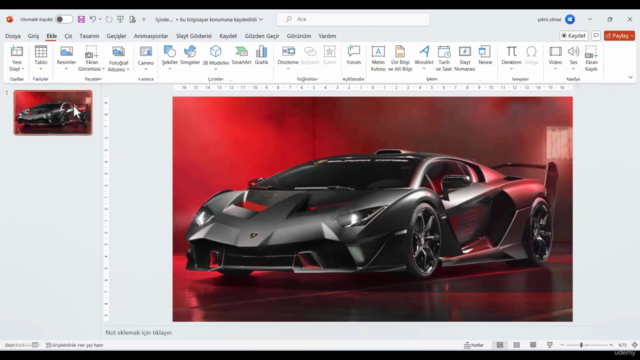Image resolution: width=640 pixels, height=360 pixels.
Task: Click the Slayt Numarası icon
Action: tap(464, 51)
